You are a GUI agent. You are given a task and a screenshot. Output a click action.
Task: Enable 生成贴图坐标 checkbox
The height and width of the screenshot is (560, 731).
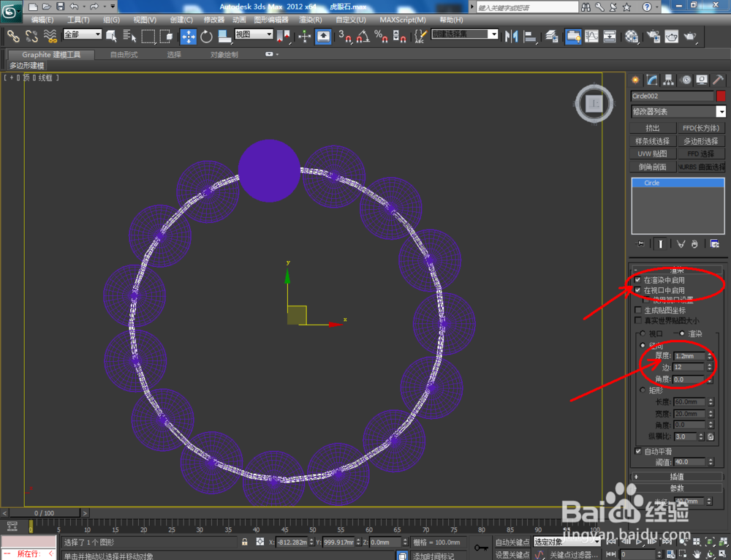pyautogui.click(x=637, y=310)
